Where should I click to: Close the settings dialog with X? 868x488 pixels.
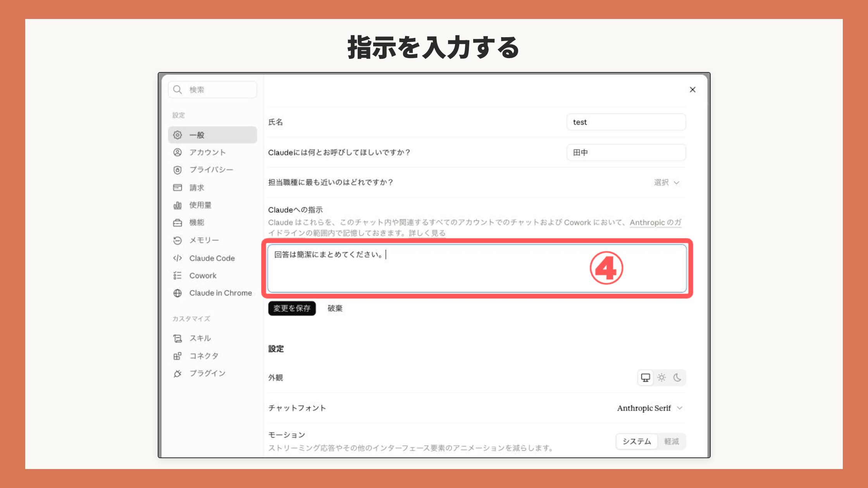tap(692, 90)
